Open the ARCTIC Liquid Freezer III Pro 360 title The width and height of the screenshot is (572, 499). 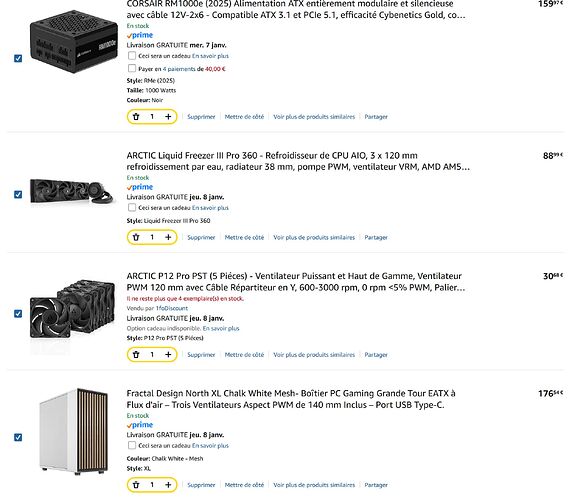point(298,161)
